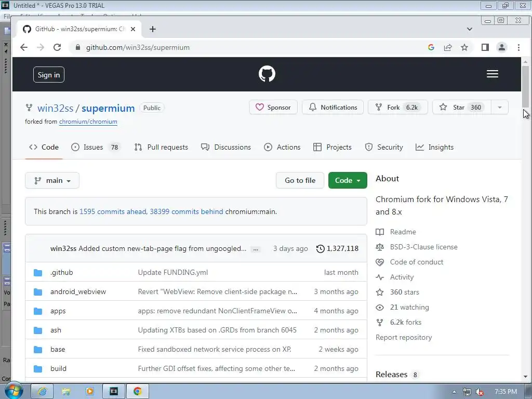This screenshot has height=399, width=532.
Task: Open the browser profile avatar icon
Action: (502, 47)
